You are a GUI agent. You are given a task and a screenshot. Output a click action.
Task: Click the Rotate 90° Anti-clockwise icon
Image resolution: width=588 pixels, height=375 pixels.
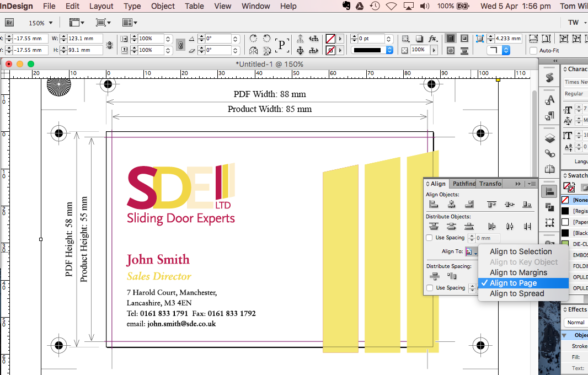[x=267, y=38]
